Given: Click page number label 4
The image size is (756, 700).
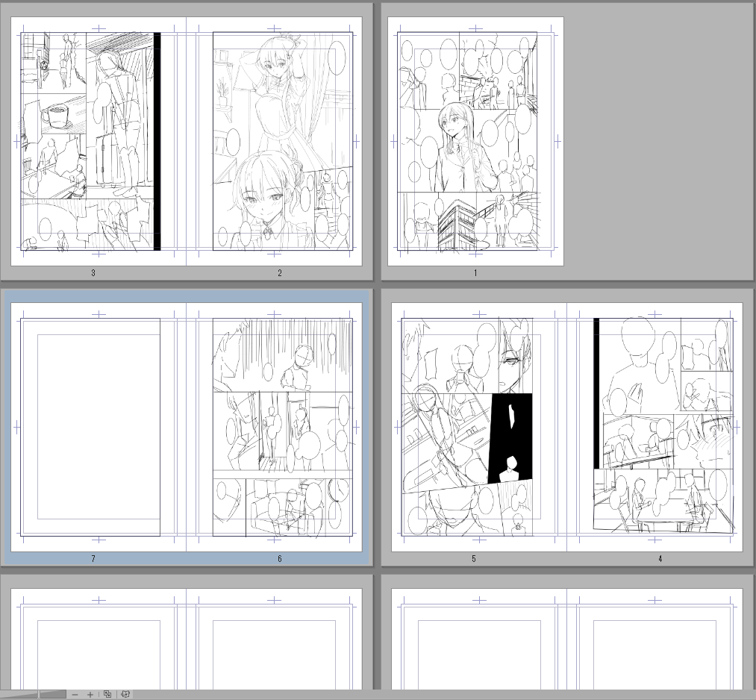Looking at the screenshot, I should [660, 559].
